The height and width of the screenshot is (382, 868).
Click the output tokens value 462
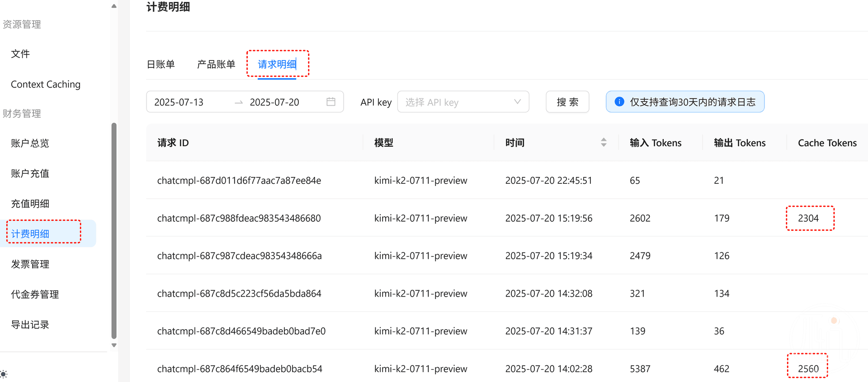tap(722, 369)
